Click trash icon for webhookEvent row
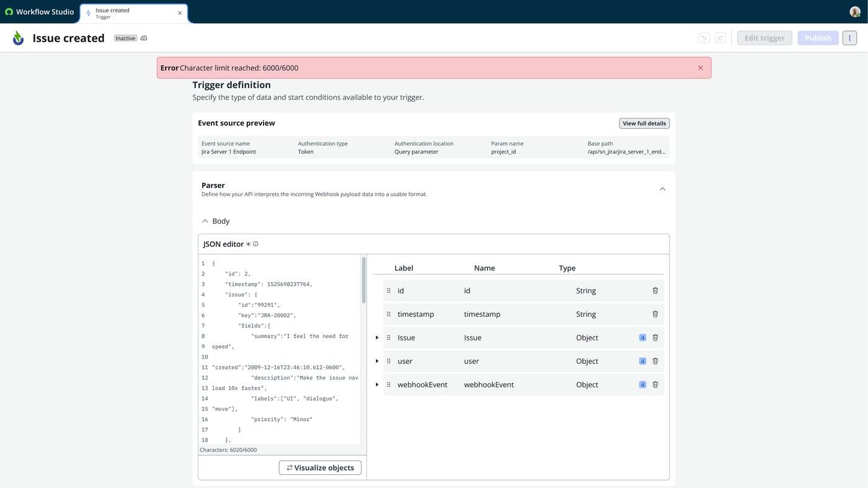 [655, 384]
